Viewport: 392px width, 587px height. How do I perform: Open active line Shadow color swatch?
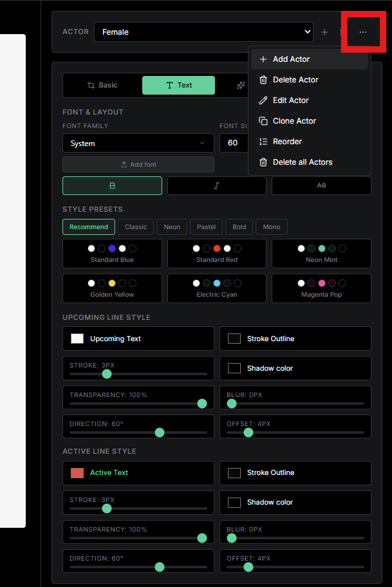coord(234,503)
